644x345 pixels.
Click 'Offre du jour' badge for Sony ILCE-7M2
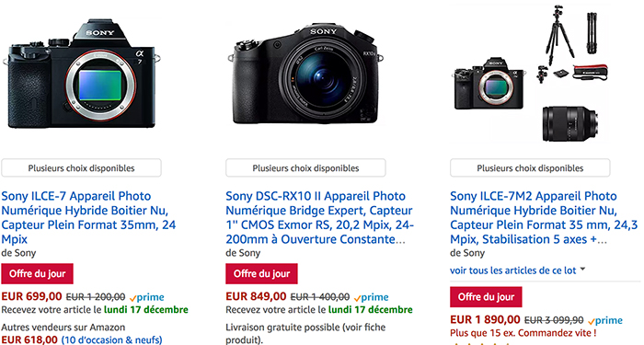coord(486,297)
